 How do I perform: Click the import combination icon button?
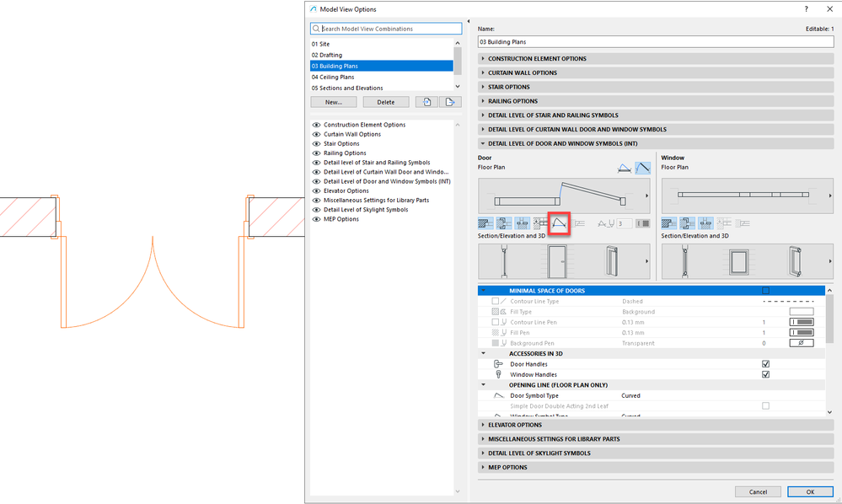pos(427,102)
